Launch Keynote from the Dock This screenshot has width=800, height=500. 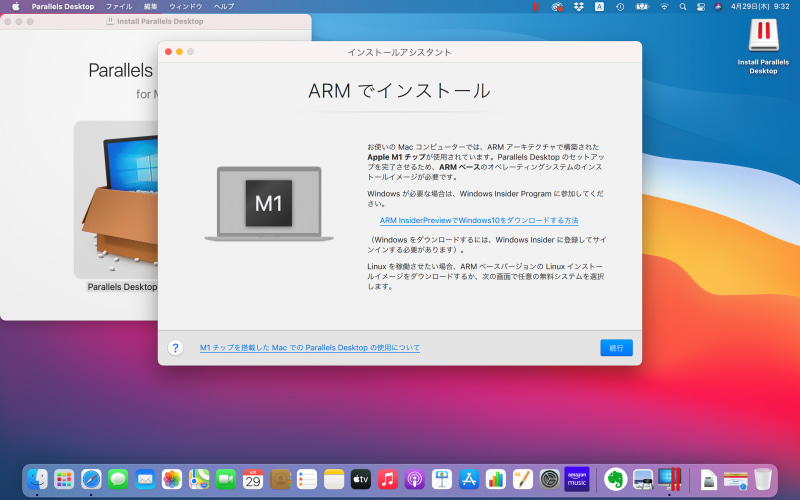[442, 479]
